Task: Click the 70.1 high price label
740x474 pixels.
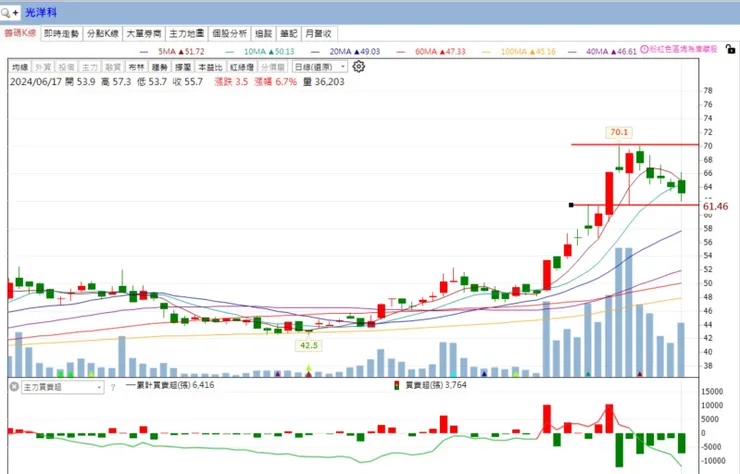Action: (x=619, y=132)
